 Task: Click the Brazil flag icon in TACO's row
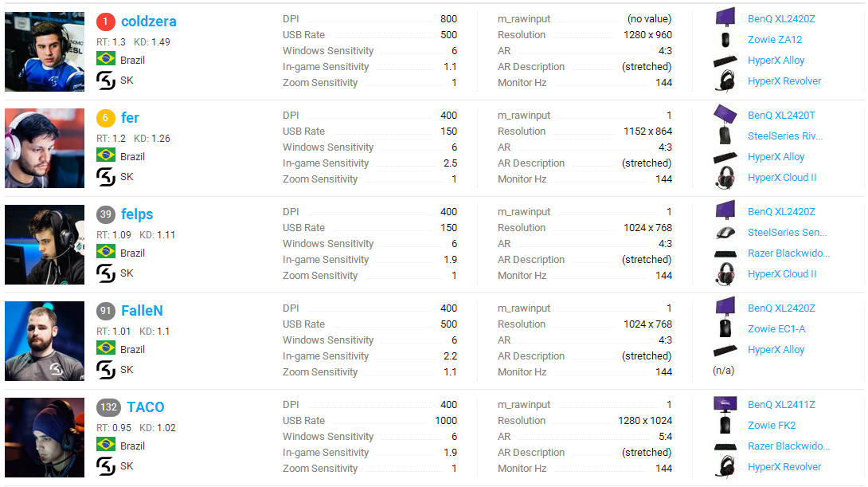(x=106, y=446)
